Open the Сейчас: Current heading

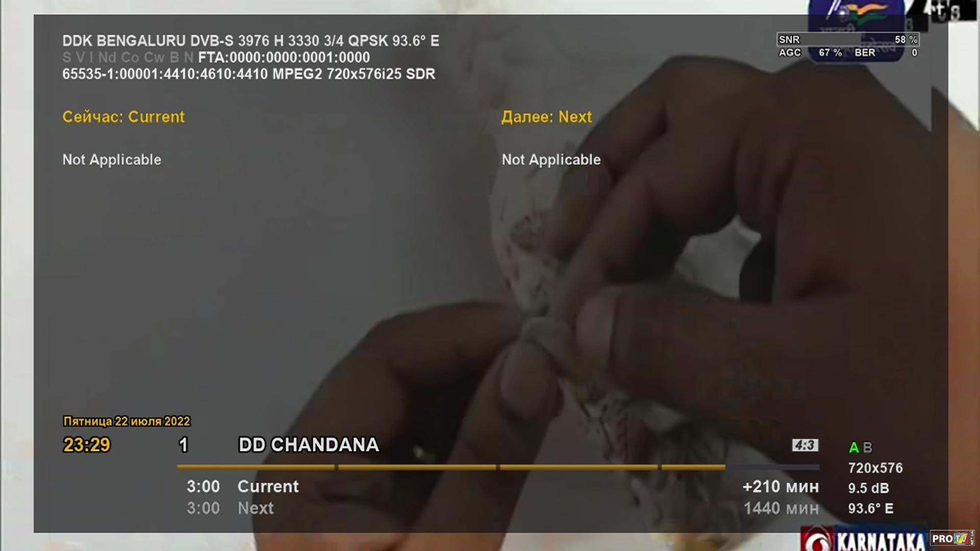coord(124,117)
